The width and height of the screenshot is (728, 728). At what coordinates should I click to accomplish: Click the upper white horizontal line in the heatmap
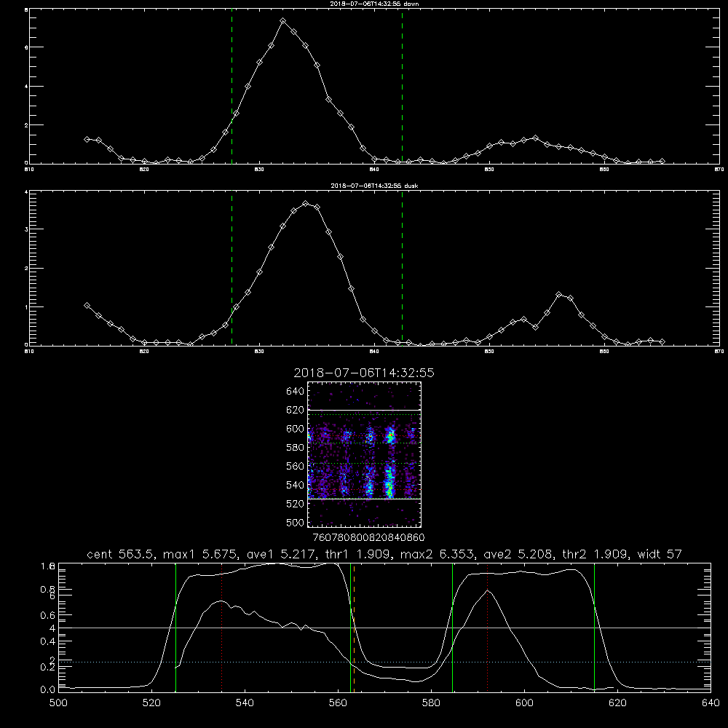point(364,410)
